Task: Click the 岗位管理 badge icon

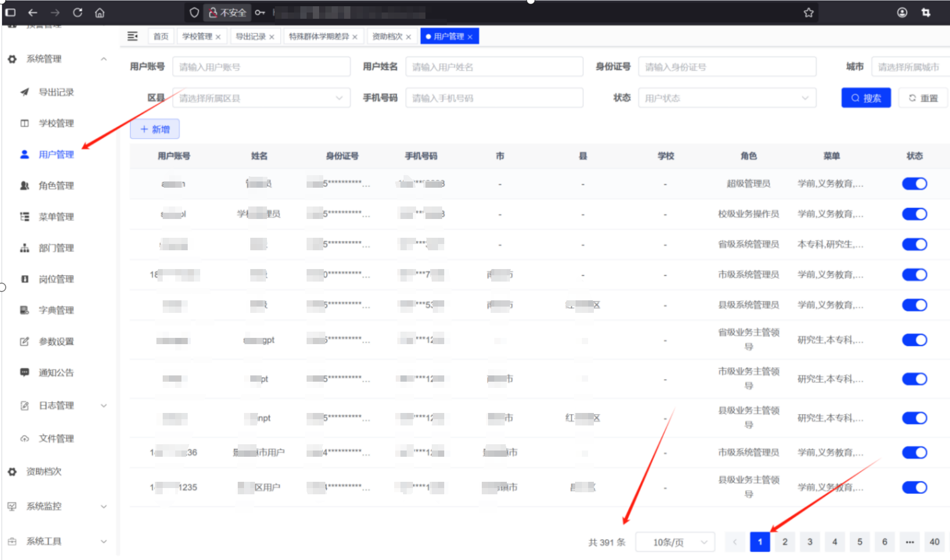Action: pyautogui.click(x=25, y=279)
